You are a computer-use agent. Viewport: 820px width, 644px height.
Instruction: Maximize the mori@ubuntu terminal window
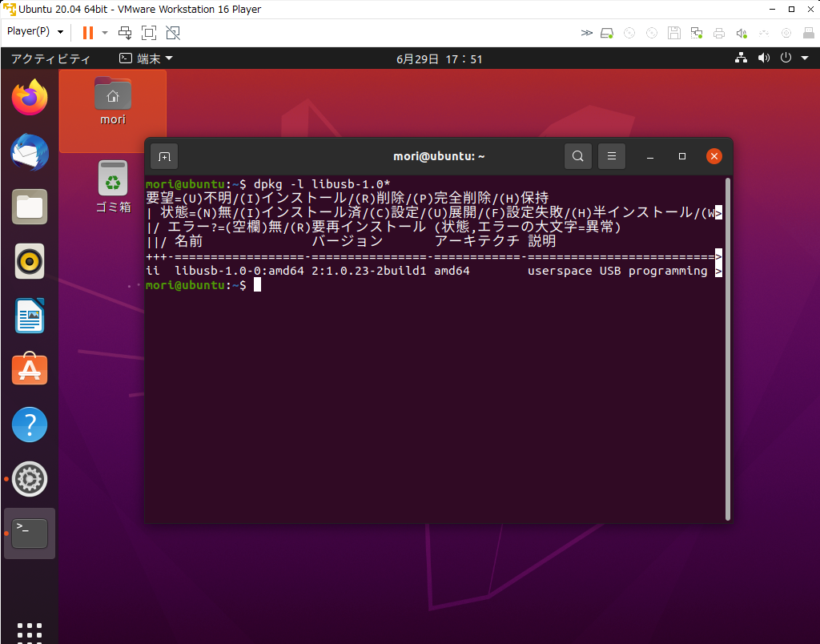(x=682, y=156)
